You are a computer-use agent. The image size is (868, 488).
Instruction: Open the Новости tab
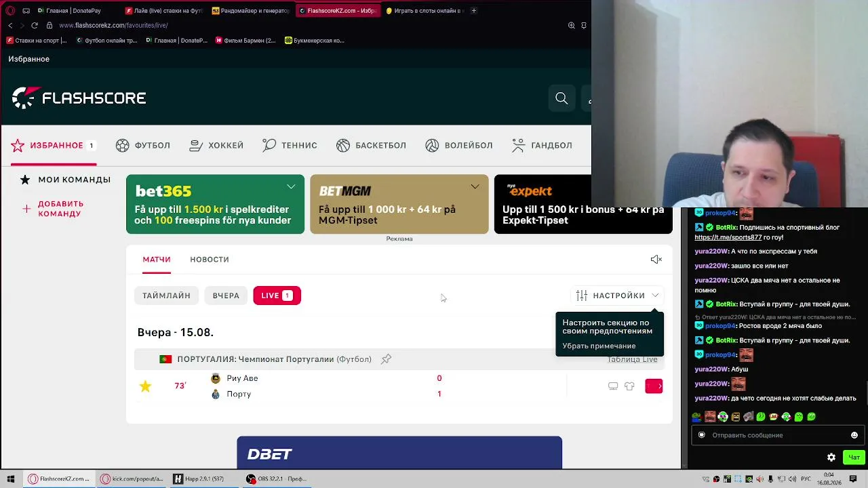[210, 260]
